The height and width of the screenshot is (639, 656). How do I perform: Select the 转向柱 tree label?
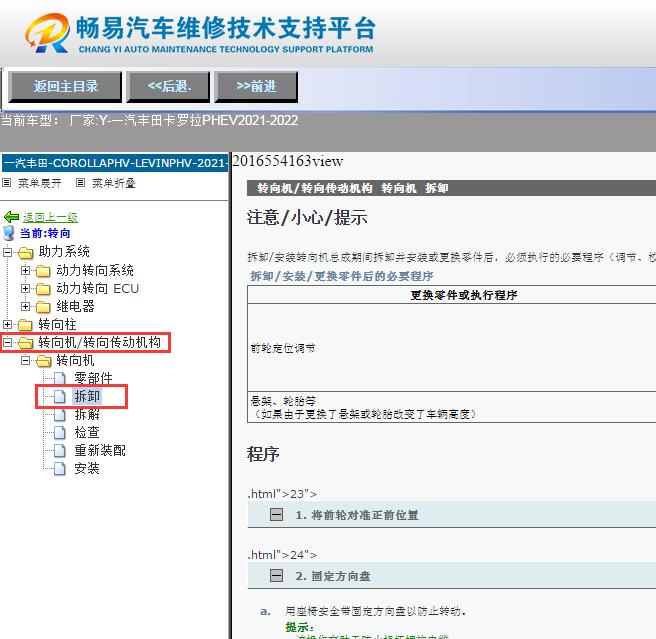(x=57, y=324)
